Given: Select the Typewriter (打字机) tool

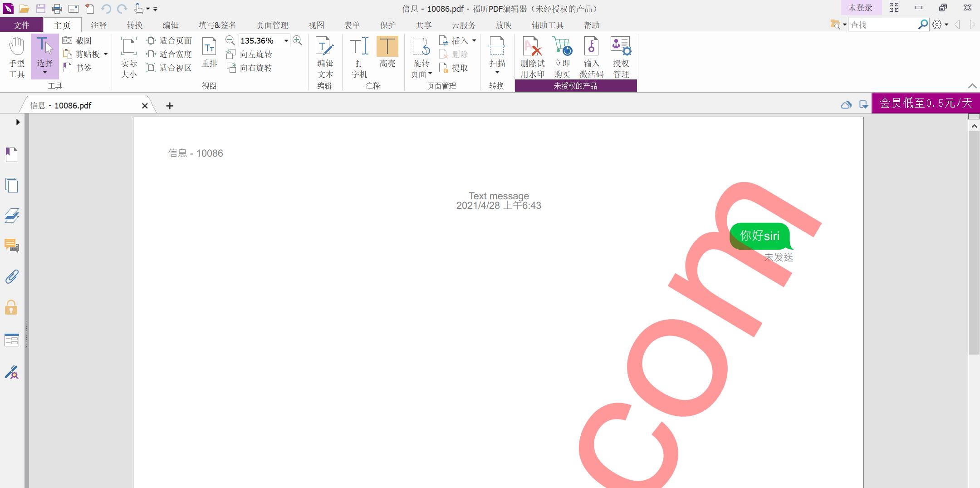Looking at the screenshot, I should [359, 58].
